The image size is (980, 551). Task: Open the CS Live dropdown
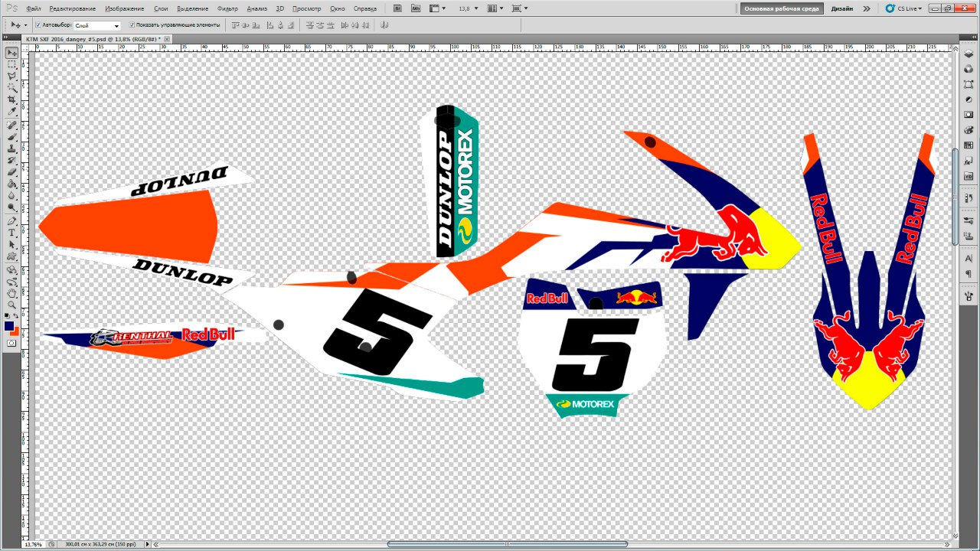coord(903,8)
